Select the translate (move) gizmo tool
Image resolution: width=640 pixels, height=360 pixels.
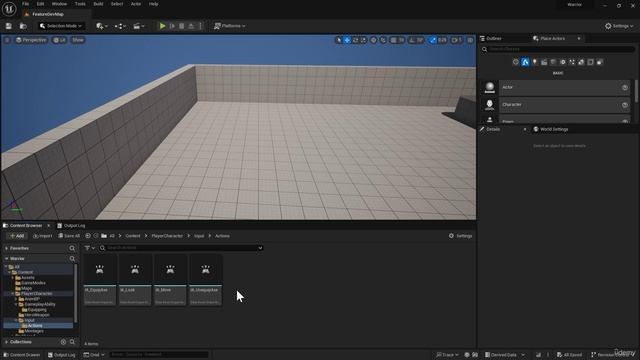tap(347, 40)
